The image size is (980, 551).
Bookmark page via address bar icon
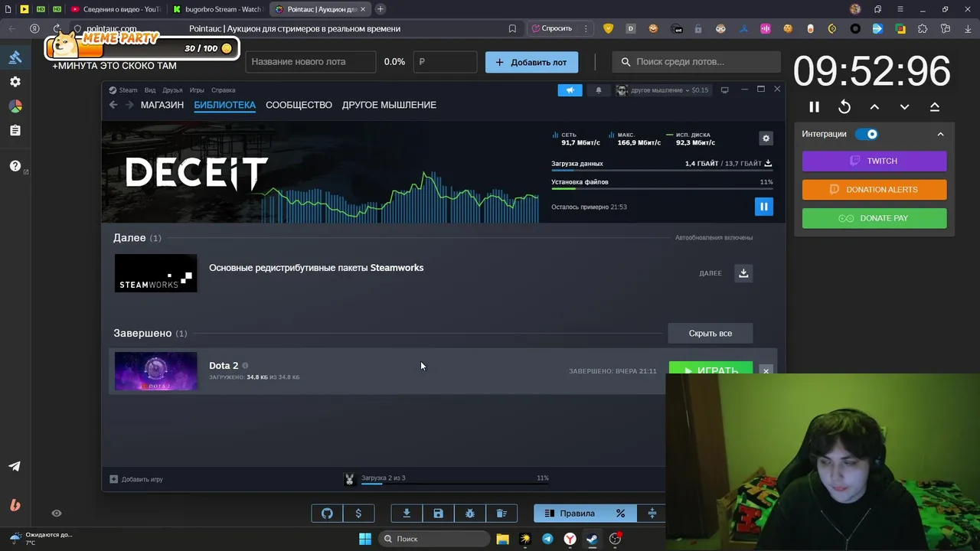point(512,28)
